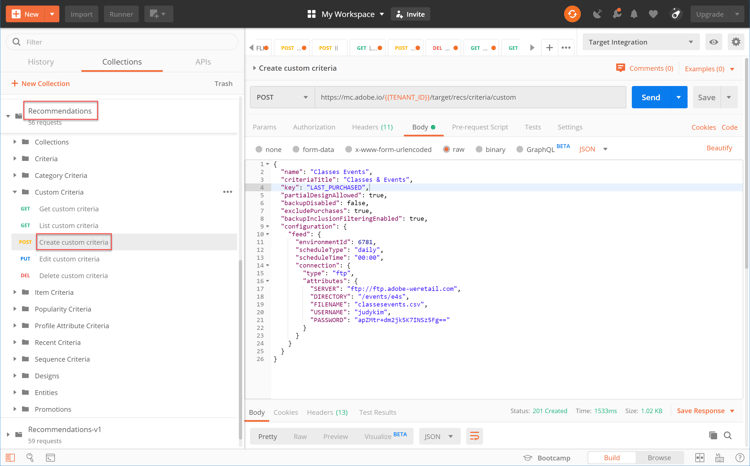
Task: Open console icon in status bar
Action: (x=50, y=457)
